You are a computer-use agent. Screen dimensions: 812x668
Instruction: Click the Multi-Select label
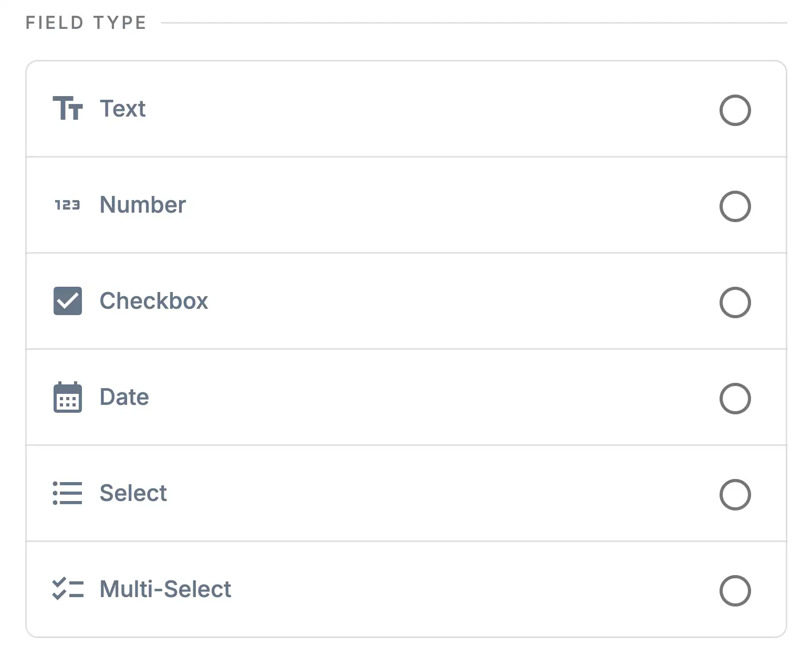point(165,589)
